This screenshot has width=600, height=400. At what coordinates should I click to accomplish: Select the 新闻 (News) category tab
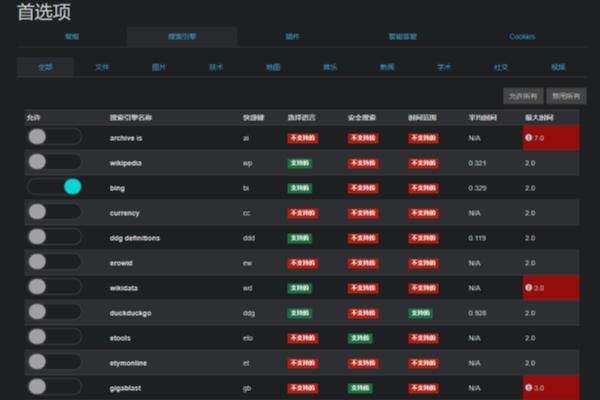click(x=387, y=67)
